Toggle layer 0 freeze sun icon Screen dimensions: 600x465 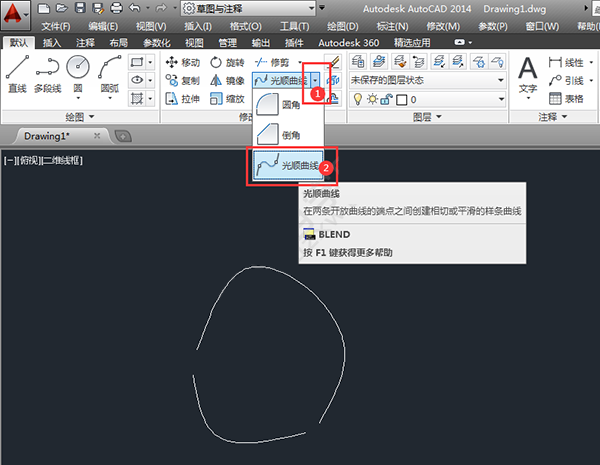coord(372,100)
